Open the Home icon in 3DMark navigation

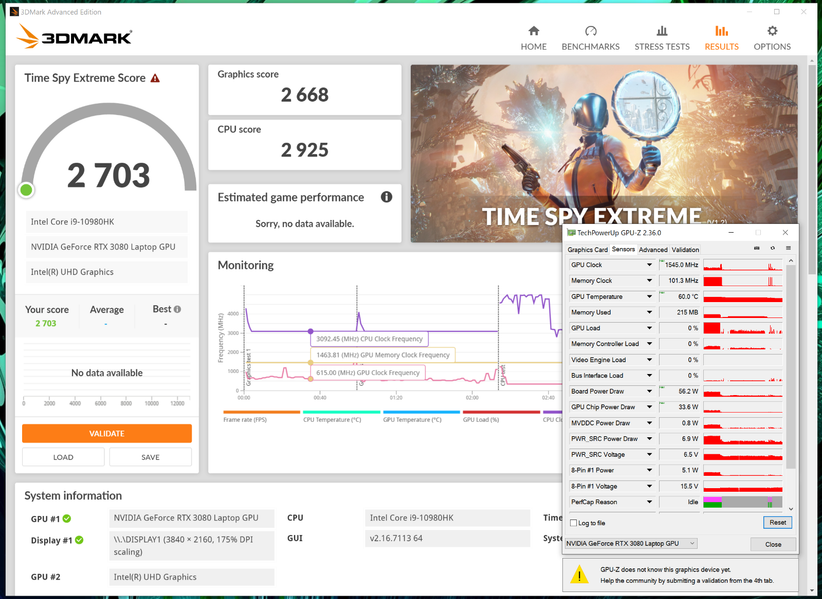[x=533, y=31]
